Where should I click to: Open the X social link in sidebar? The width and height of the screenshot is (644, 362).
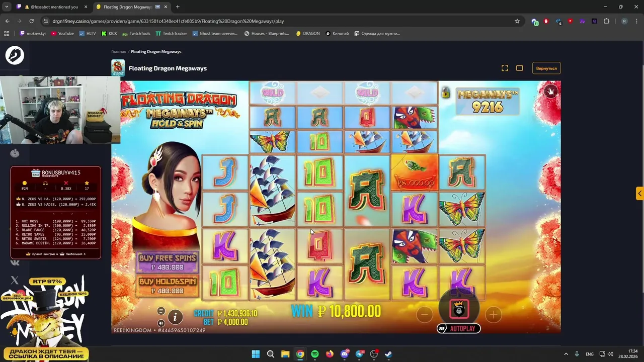click(x=15, y=281)
